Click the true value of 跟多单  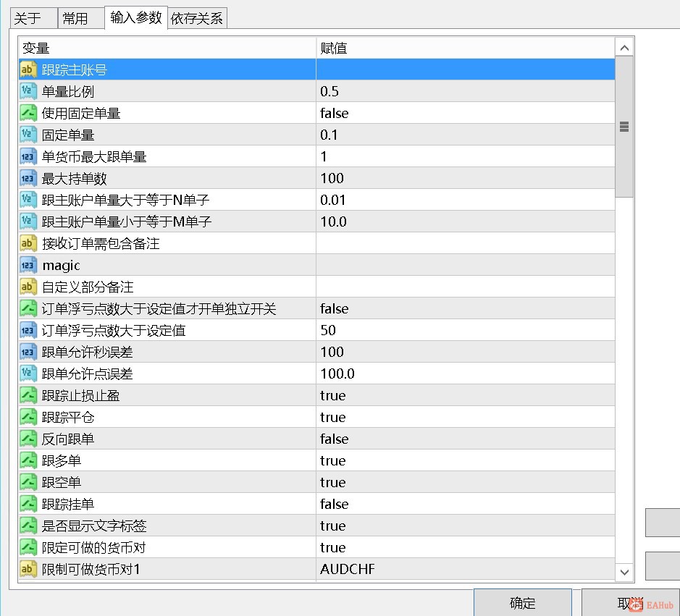pos(466,460)
